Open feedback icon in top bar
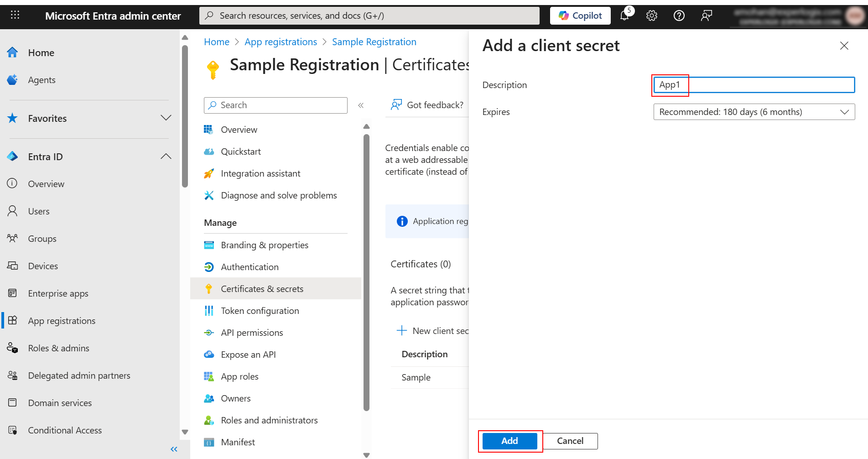Screen dimensions: 868x459 point(707,16)
